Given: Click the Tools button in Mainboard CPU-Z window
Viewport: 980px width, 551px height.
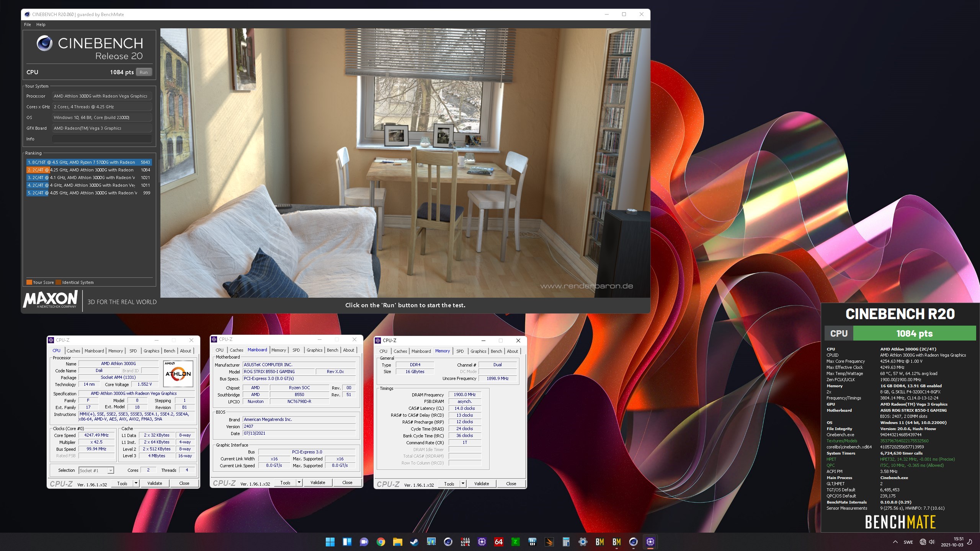Looking at the screenshot, I should 286,483.
